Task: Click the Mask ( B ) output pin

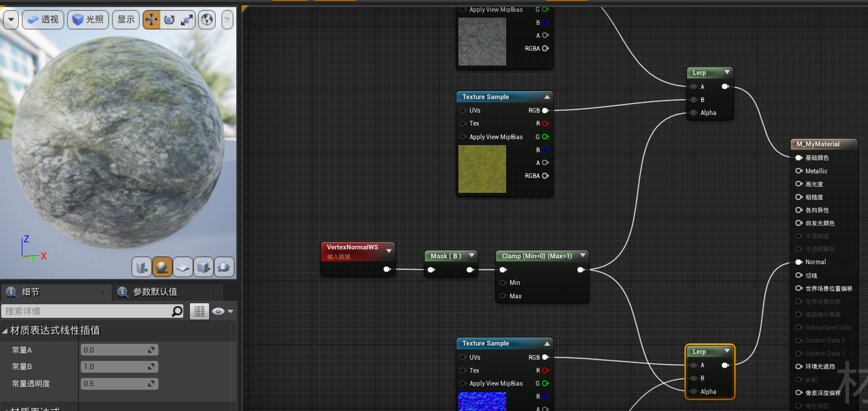Action: 470,270
